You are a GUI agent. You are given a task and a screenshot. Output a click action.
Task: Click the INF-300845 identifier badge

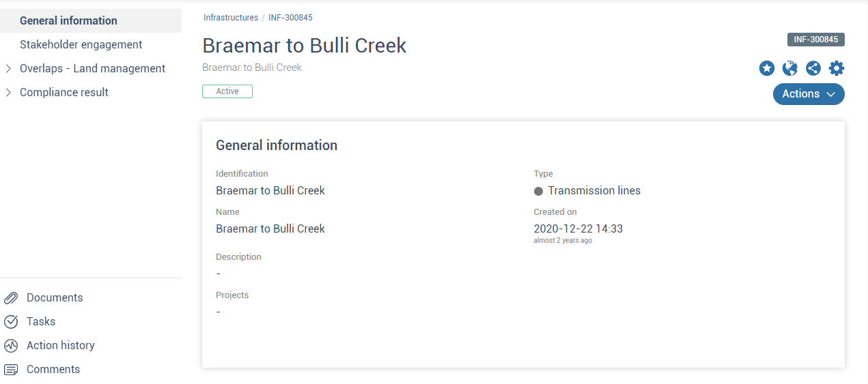[x=815, y=40]
